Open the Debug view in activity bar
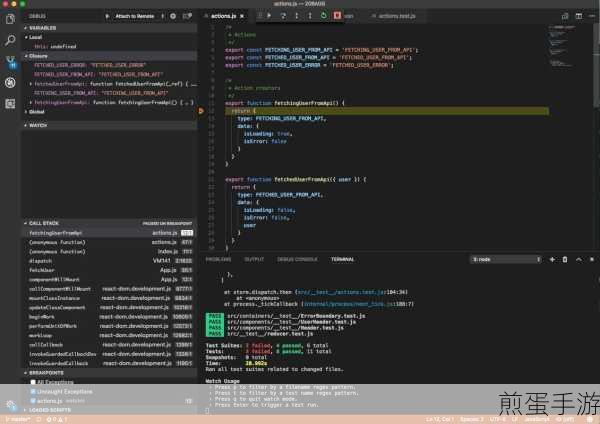 [10, 82]
